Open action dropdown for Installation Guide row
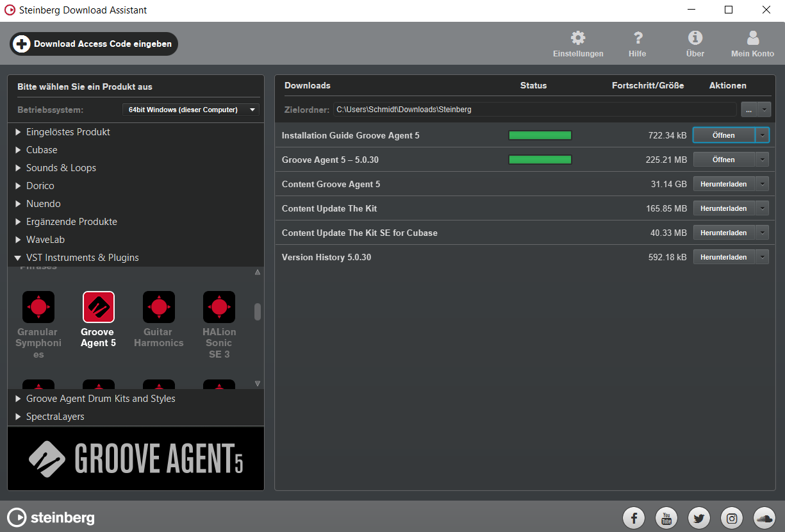Viewport: 785px width, 532px height. (763, 135)
